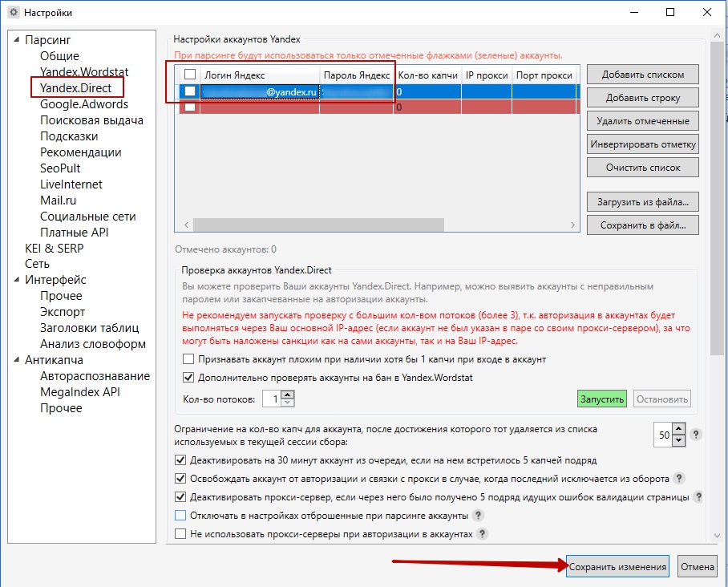This screenshot has height=587, width=728.
Task: Click the Кол-во потоков value field
Action: tap(272, 399)
